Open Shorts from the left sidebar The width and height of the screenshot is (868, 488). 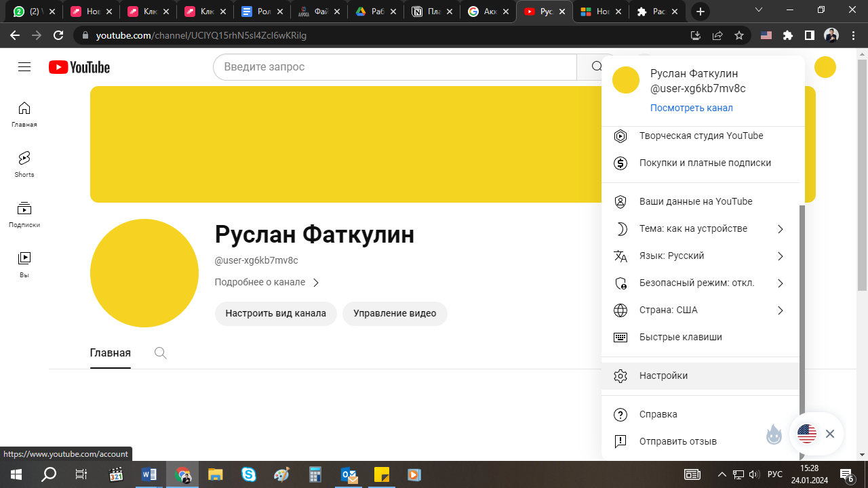(24, 164)
